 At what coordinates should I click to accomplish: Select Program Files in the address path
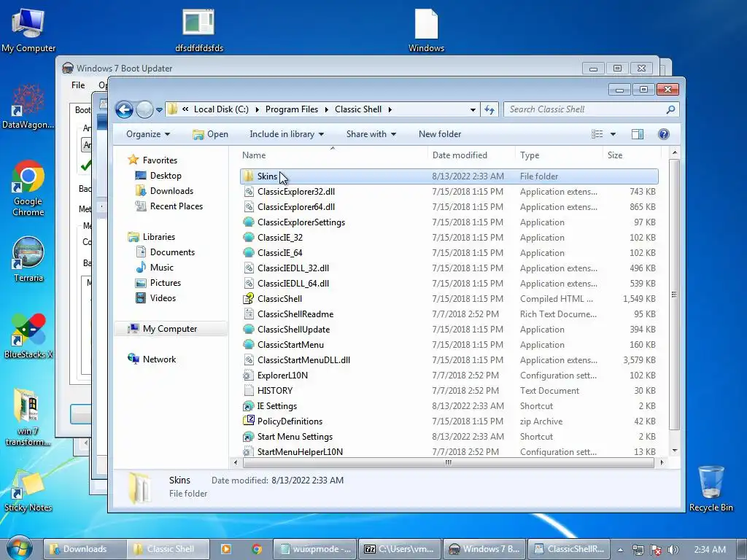[292, 109]
